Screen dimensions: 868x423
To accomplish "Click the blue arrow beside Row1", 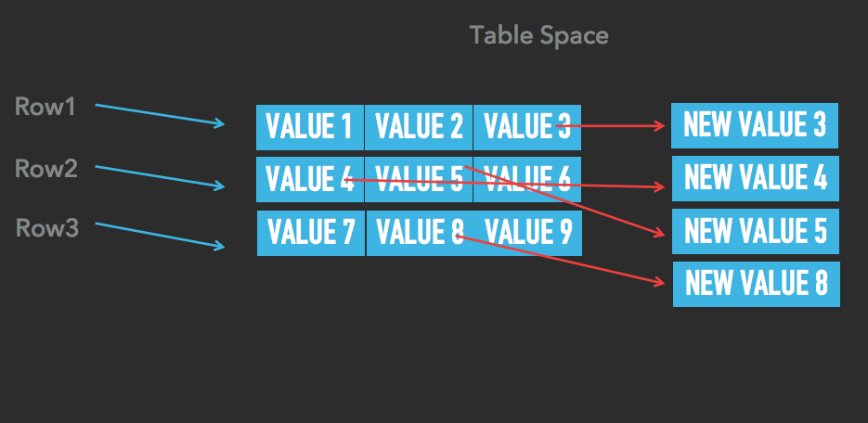I will coord(160,115).
